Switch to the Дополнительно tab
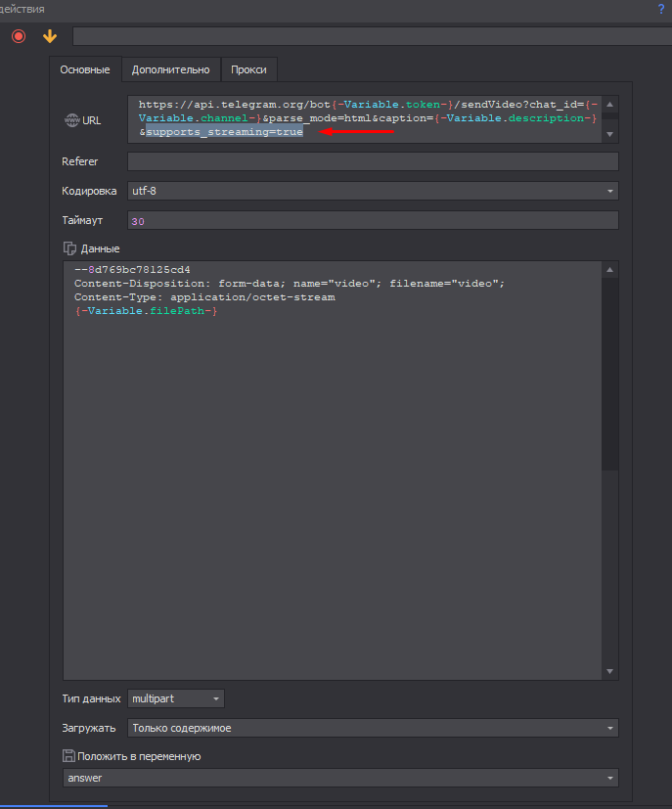Screen dimensions: 672x809 [171, 69]
